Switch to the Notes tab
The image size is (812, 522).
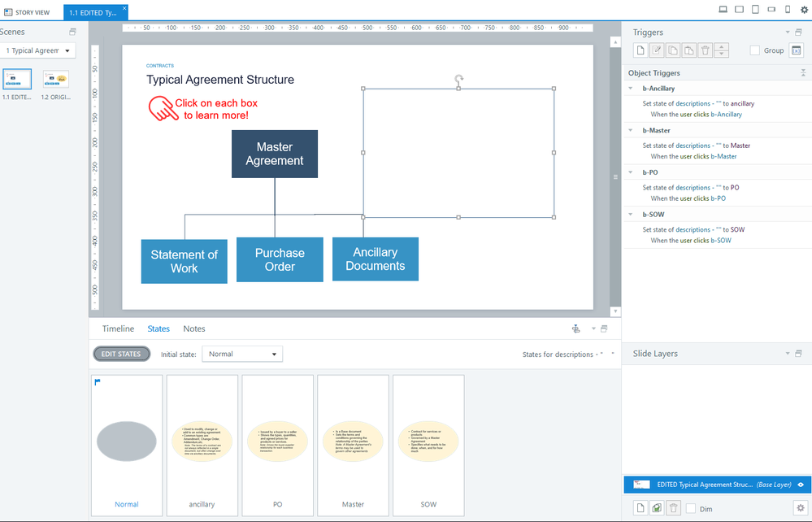(x=194, y=328)
